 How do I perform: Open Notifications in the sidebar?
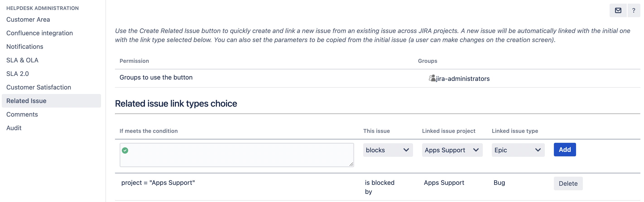(25, 47)
